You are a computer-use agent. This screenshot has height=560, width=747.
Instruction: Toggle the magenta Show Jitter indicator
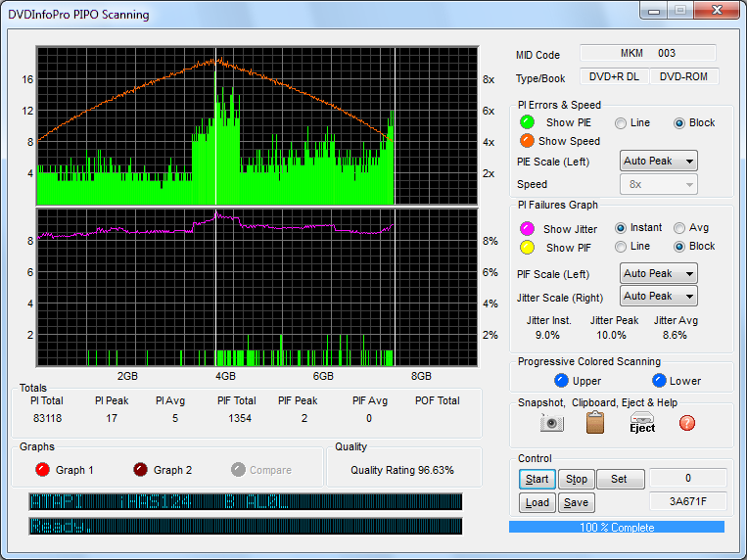point(527,229)
